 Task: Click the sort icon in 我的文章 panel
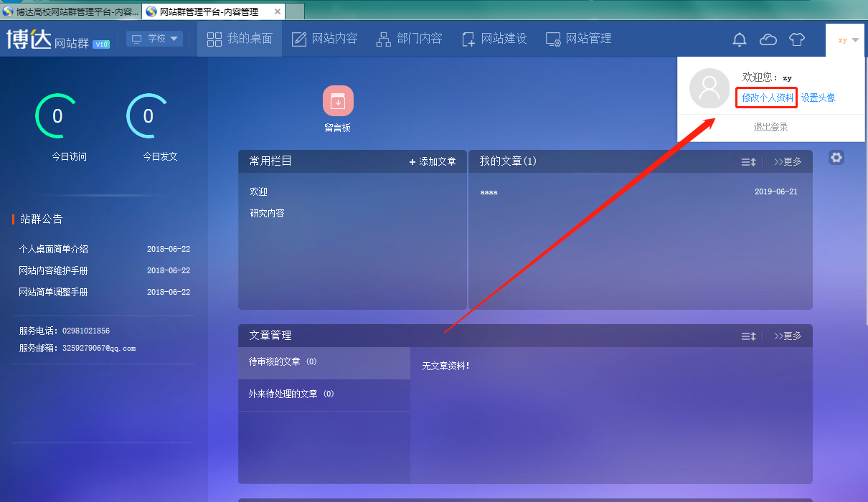(748, 162)
